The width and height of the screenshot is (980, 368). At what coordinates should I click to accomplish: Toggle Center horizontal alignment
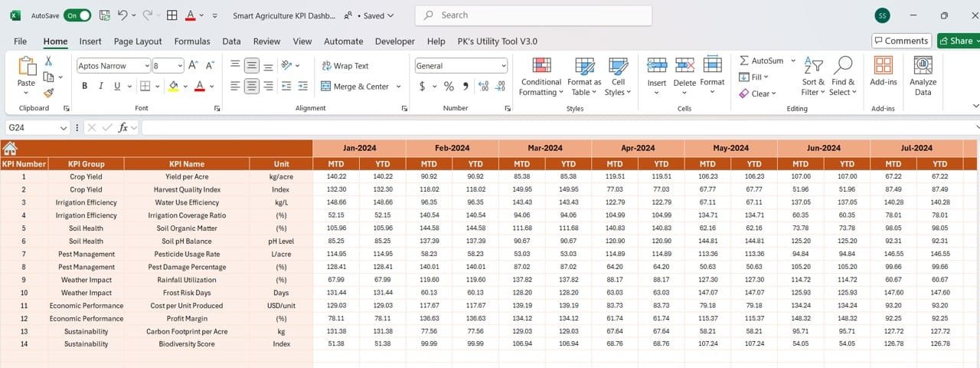point(252,87)
